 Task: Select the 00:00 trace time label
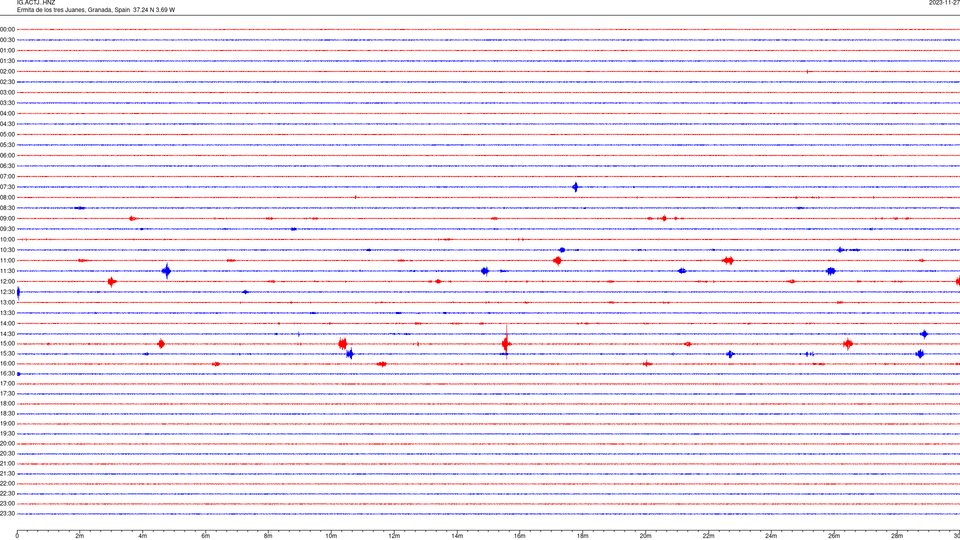click(x=7, y=29)
